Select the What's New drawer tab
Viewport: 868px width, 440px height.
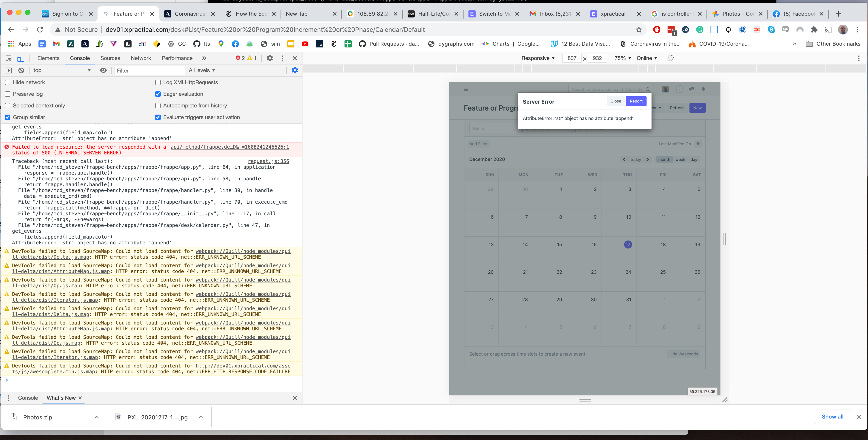click(x=61, y=398)
